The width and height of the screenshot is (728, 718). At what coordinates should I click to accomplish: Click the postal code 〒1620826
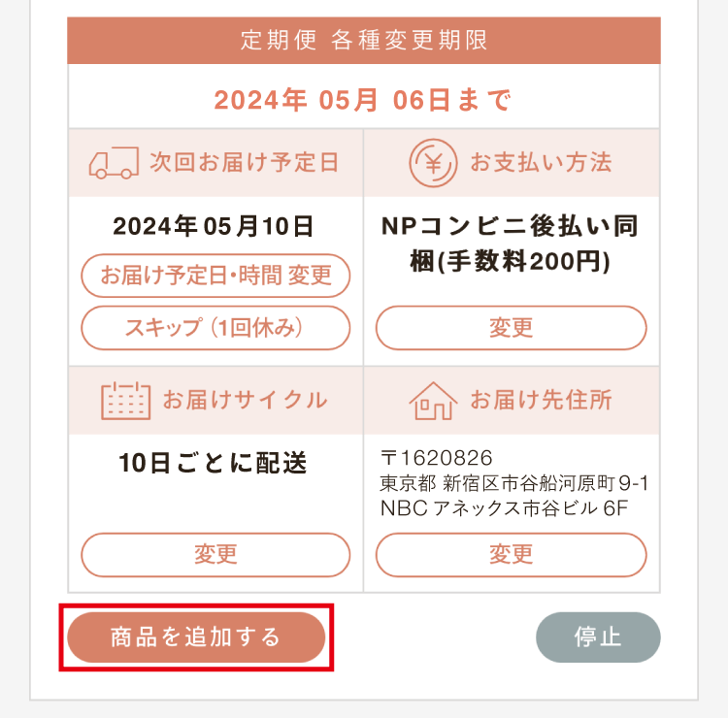(x=436, y=458)
